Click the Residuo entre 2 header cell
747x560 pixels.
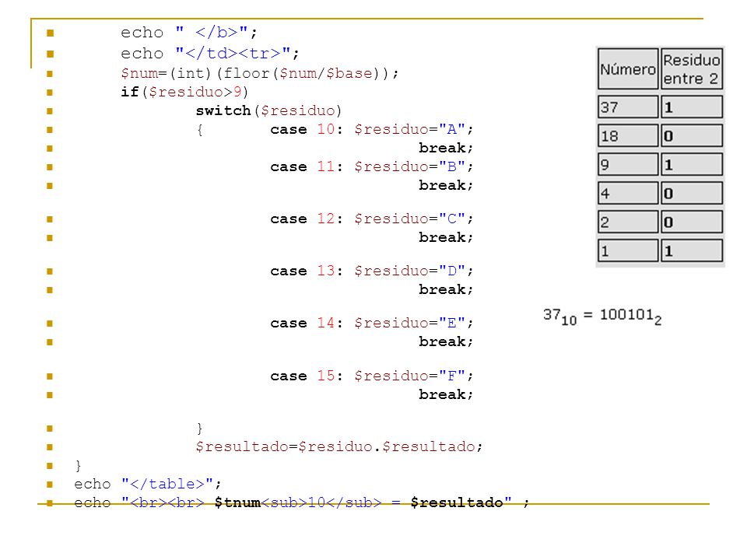click(x=691, y=68)
